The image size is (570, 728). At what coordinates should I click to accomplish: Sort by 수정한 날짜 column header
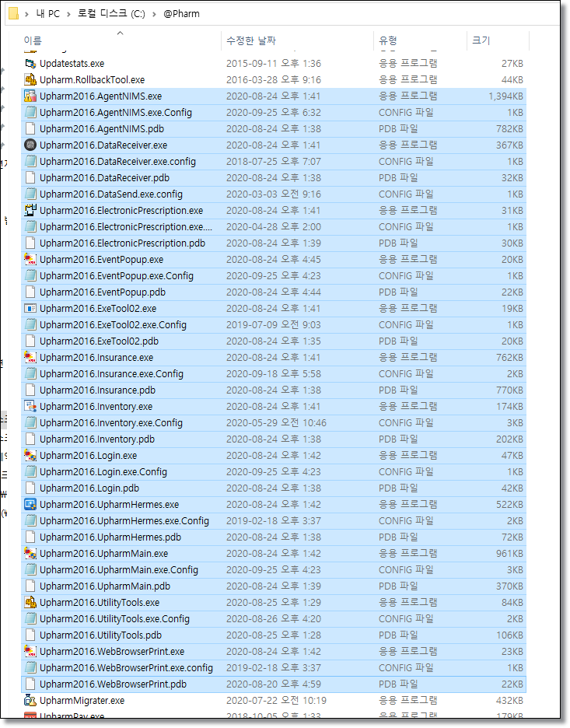[250, 40]
